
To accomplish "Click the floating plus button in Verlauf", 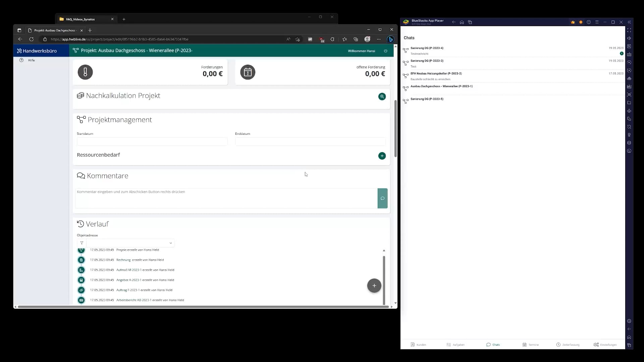I will [x=374, y=286].
